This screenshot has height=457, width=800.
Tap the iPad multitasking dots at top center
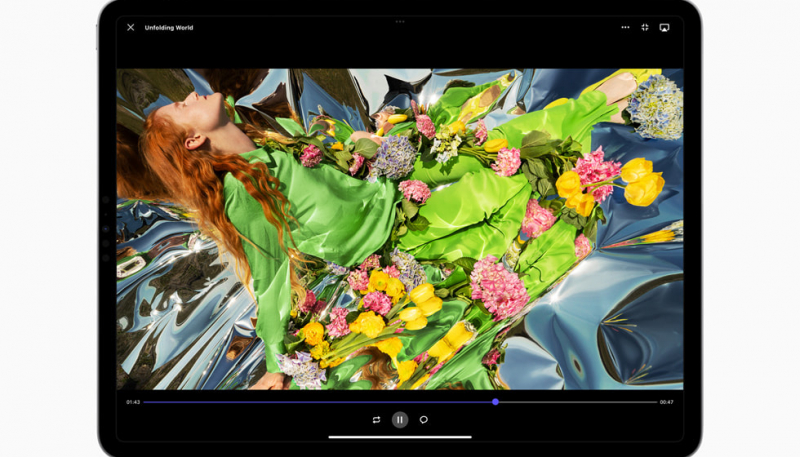click(x=400, y=20)
